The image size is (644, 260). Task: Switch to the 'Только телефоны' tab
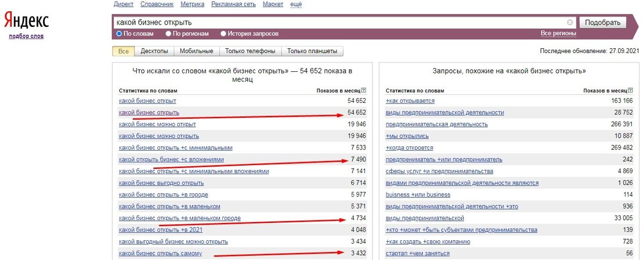tap(250, 51)
